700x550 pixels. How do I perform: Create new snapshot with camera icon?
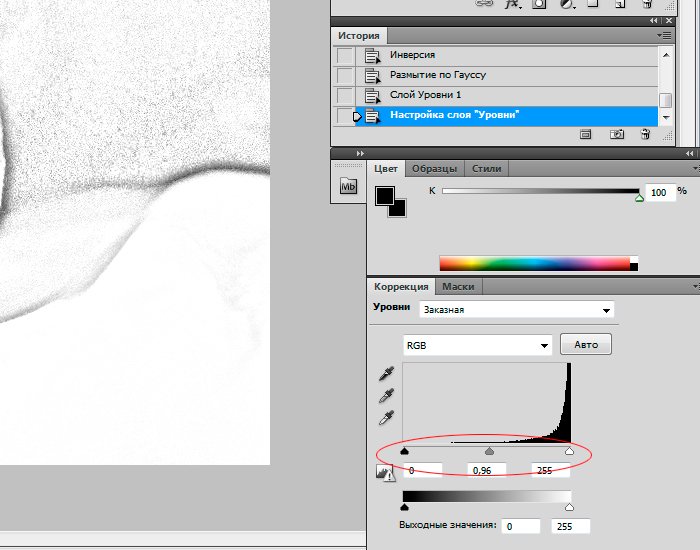[617, 134]
